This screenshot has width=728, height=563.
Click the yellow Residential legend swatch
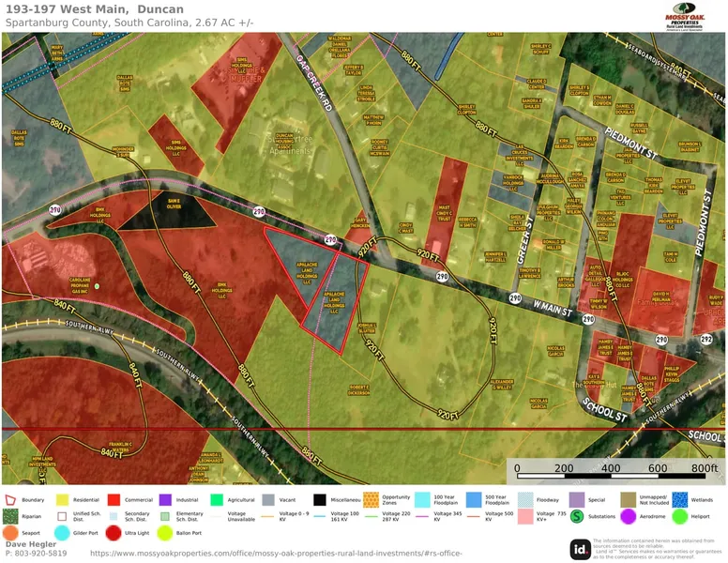63,500
